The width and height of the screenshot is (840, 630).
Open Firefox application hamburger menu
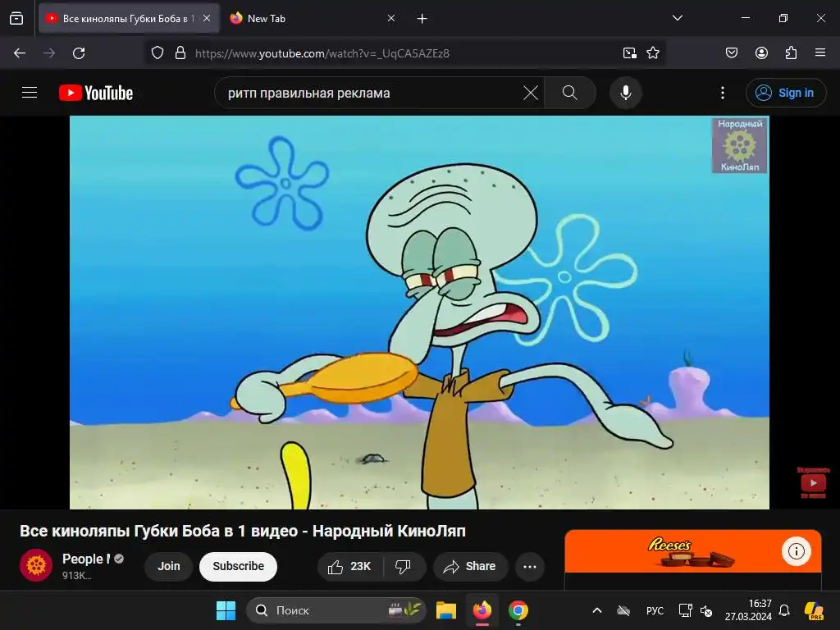[820, 53]
